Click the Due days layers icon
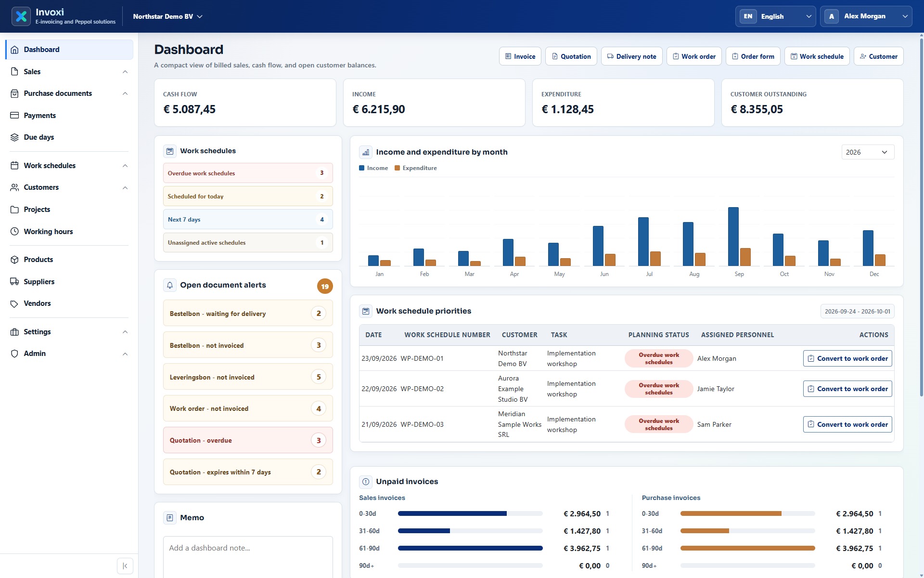The height and width of the screenshot is (578, 924). tap(14, 137)
